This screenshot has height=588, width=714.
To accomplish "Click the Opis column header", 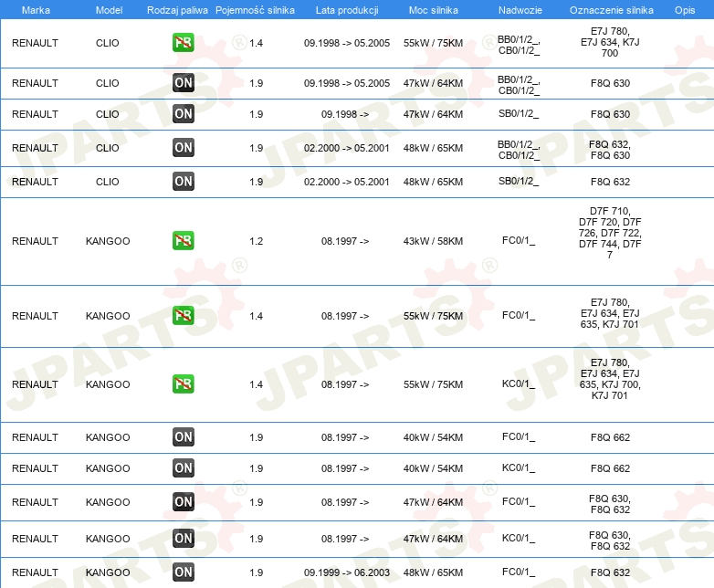I will click(685, 10).
